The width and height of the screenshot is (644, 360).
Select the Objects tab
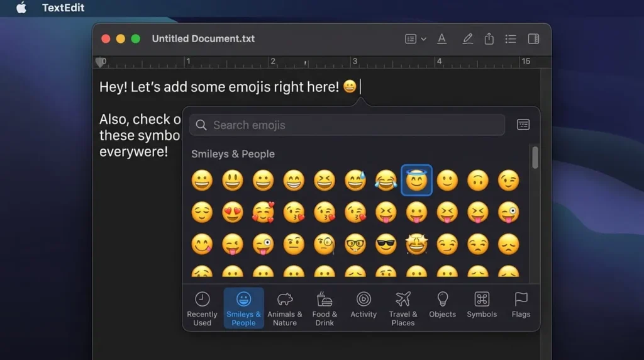pos(442,305)
